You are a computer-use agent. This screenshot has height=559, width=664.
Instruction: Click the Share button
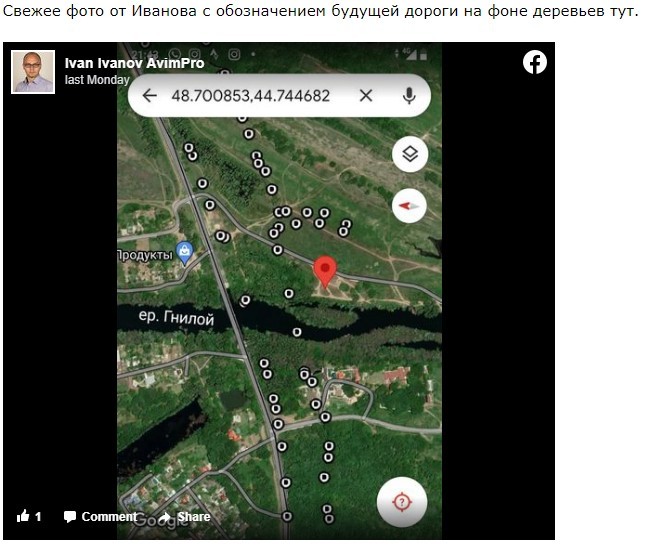tap(185, 517)
